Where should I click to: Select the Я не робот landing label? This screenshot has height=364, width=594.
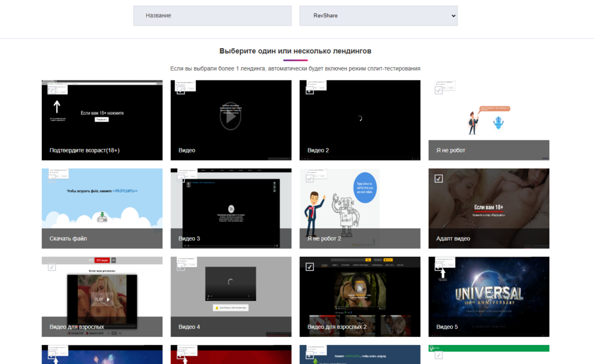pyautogui.click(x=450, y=150)
